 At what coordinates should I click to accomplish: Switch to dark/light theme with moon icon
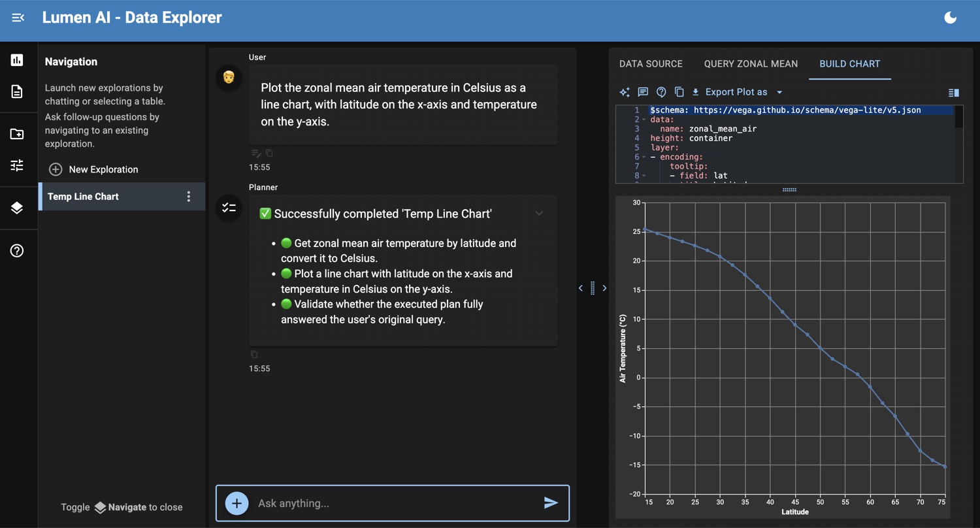pyautogui.click(x=951, y=18)
